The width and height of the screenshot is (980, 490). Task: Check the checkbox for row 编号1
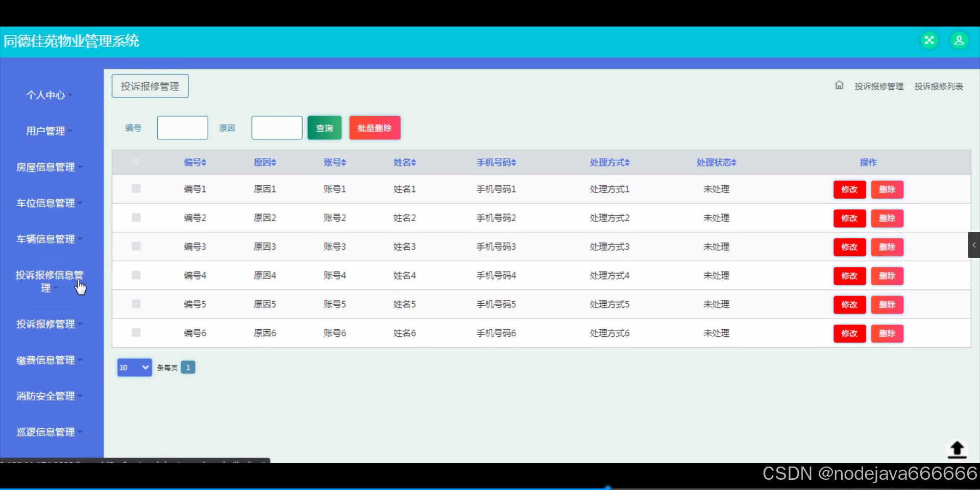pyautogui.click(x=136, y=189)
